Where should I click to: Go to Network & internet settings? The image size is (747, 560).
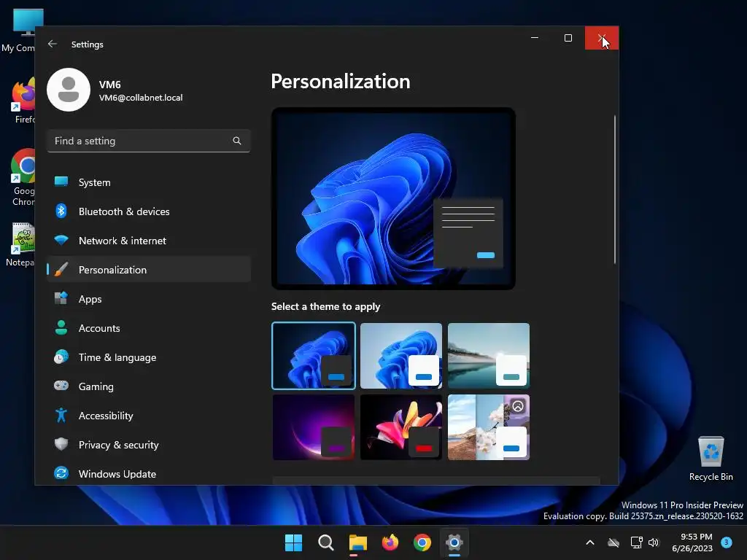(149, 241)
